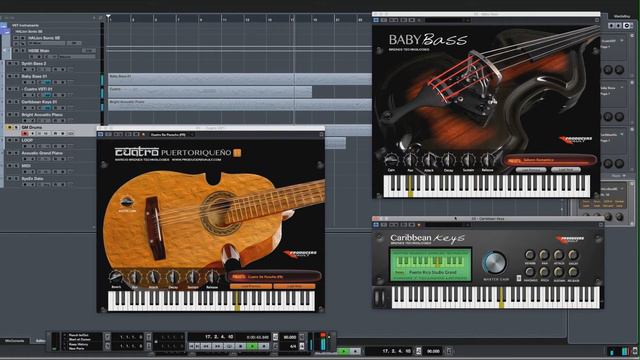Adjust the Pan knob on Baby Bass

click(410, 160)
